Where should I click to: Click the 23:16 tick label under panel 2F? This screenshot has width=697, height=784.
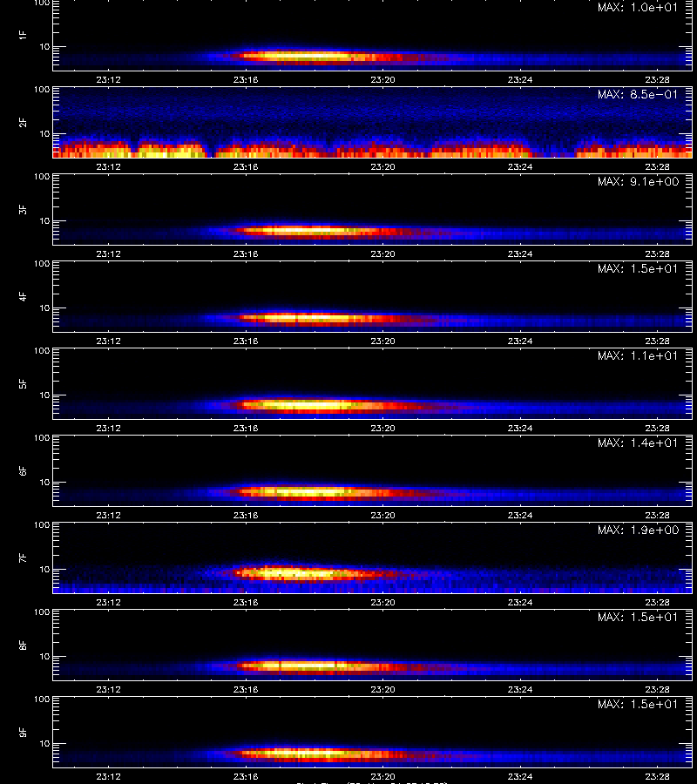click(x=246, y=166)
